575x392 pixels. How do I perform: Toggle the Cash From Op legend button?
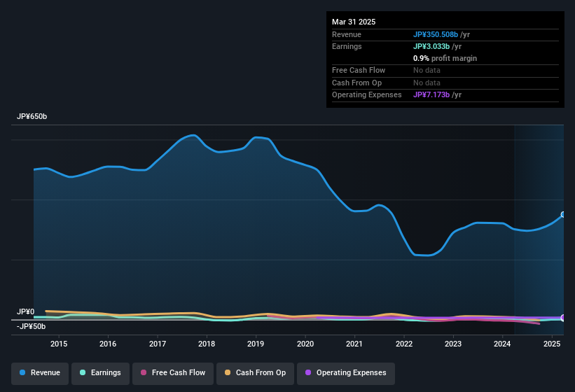click(255, 373)
